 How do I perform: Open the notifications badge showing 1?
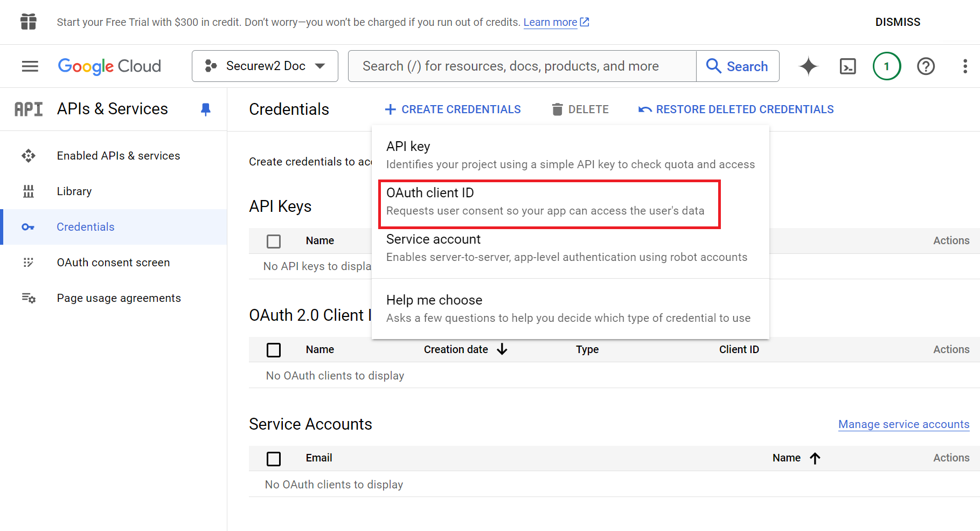[x=886, y=66]
